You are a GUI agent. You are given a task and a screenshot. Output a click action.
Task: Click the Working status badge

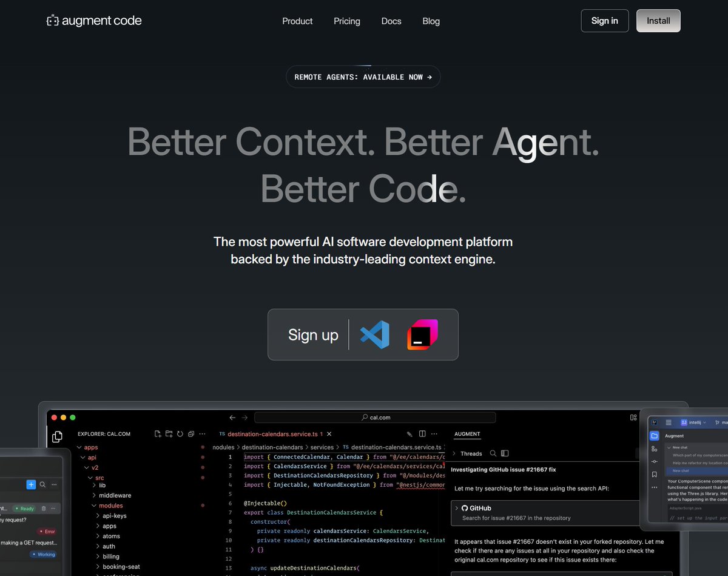44,554
